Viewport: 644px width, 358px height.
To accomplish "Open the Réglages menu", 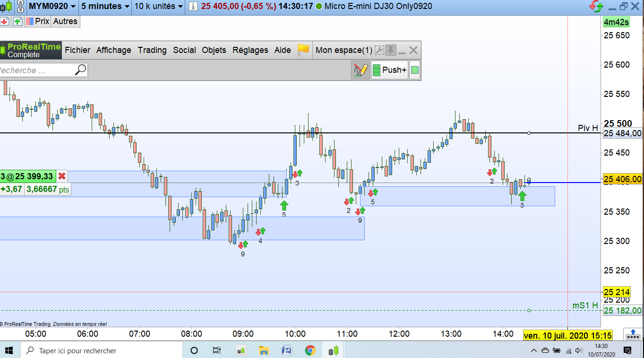I will click(250, 50).
